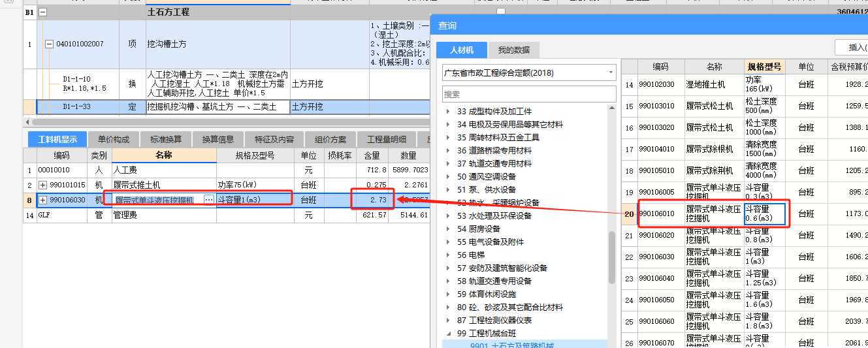Collapse item row 040101002007
The width and height of the screenshot is (868, 348).
click(49, 44)
